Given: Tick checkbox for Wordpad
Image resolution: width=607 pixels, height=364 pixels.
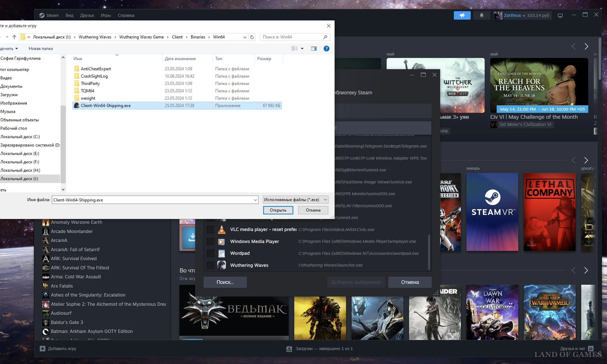Looking at the screenshot, I should coord(210,253).
